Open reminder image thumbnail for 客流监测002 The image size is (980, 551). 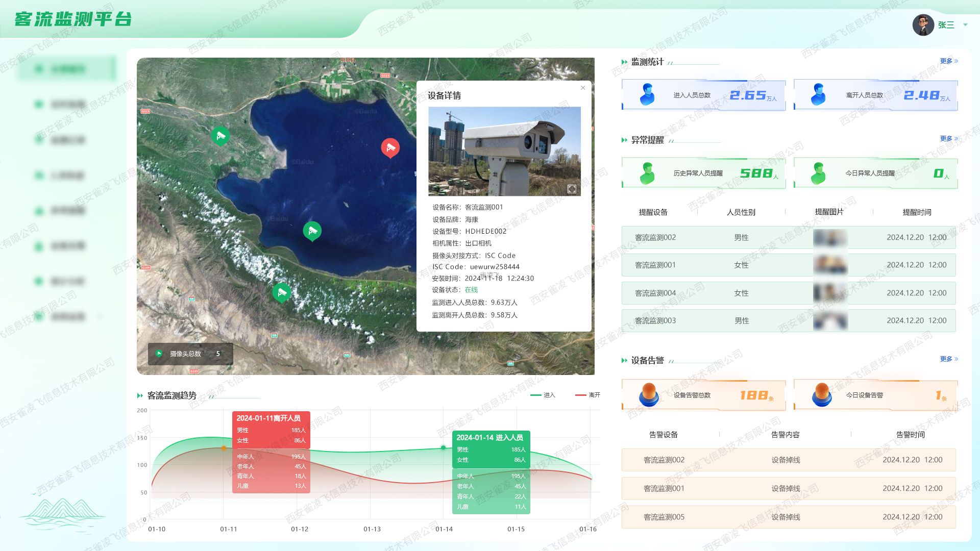pos(830,238)
